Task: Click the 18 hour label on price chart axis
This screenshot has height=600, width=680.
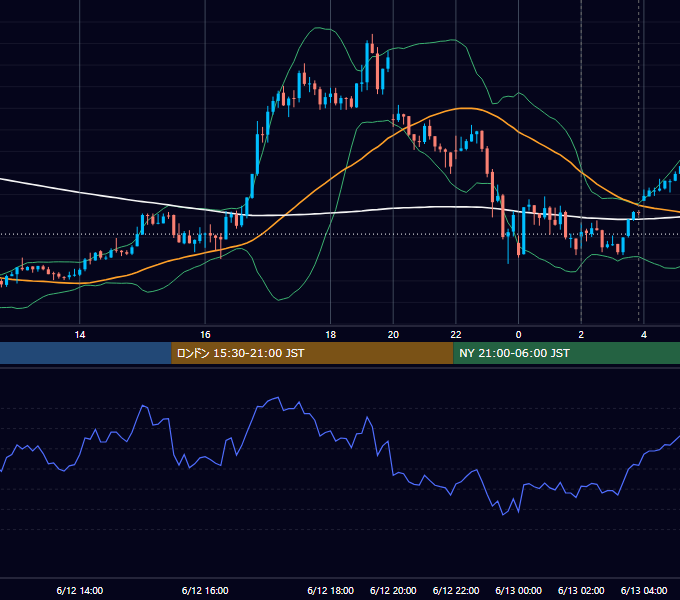Action: (x=330, y=335)
